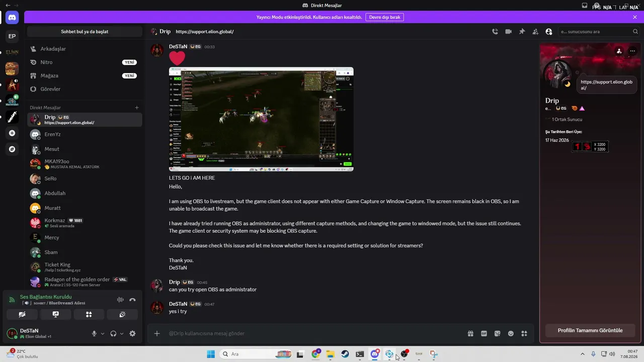Screen dimensions: 644x362
Task: Open the support.elion.global link in header
Action: pyautogui.click(x=205, y=32)
